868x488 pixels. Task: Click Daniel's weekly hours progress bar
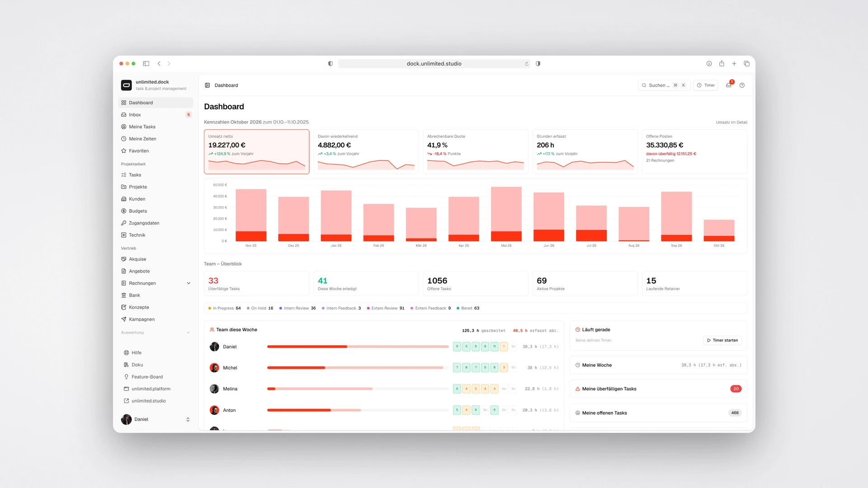(x=358, y=347)
